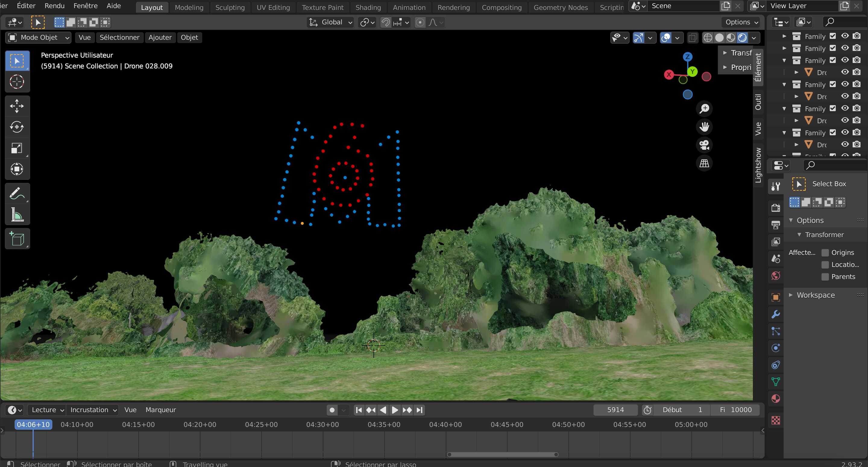Open the Lightshow sidebar tab
Screen dimensions: 868x467
click(758, 165)
